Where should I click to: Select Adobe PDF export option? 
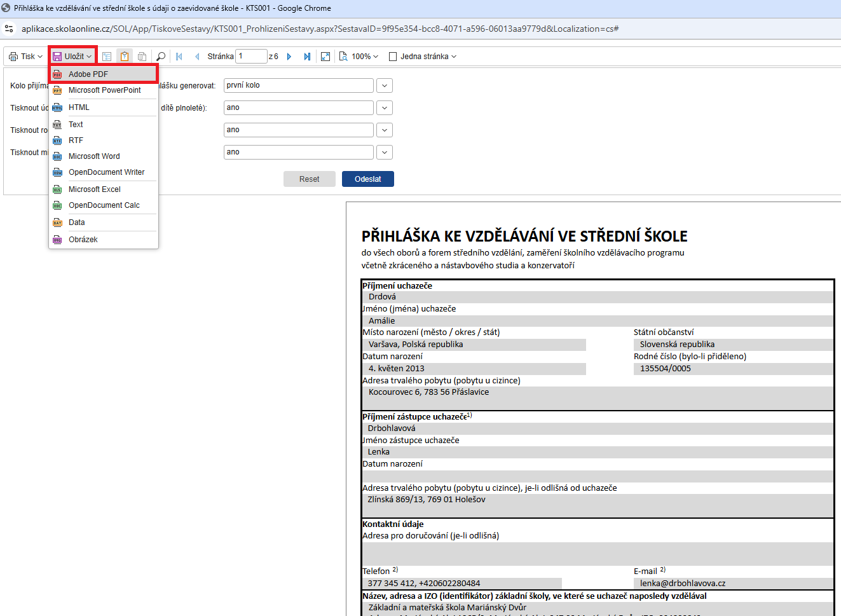104,74
